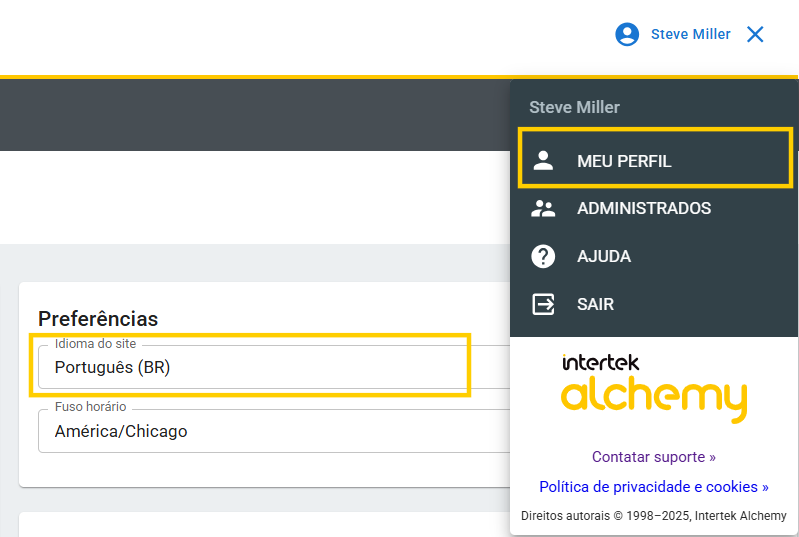Open Política de privacidade e cookies link

pos(653,487)
